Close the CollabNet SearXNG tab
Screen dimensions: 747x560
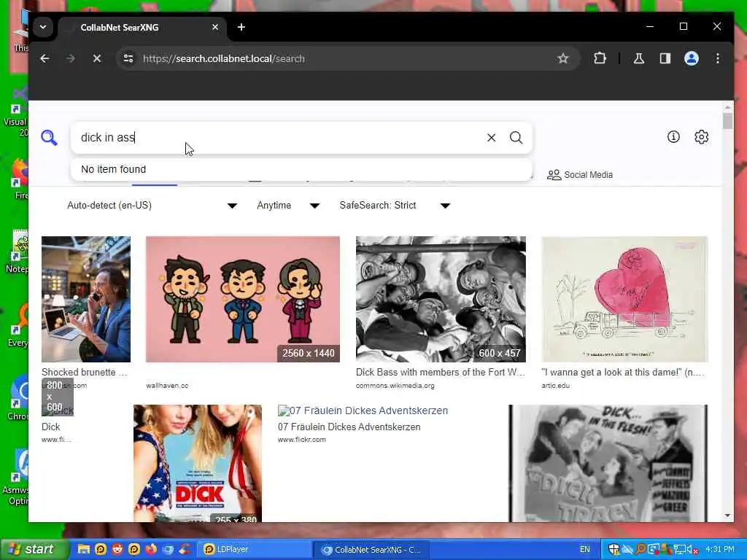tap(215, 27)
